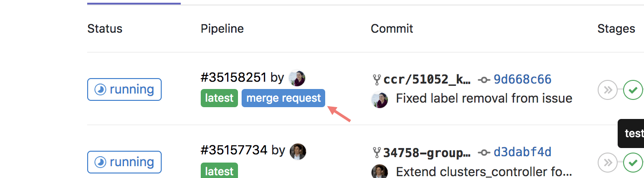644x178 pixels.
Task: Click commit icon beside 9d668c66
Action: coord(484,80)
